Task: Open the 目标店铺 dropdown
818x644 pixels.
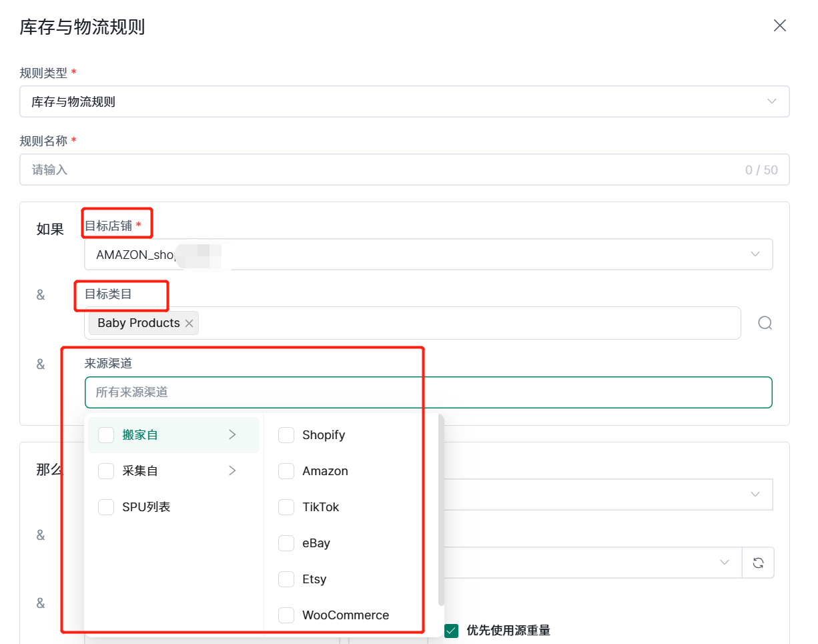Action: click(428, 254)
